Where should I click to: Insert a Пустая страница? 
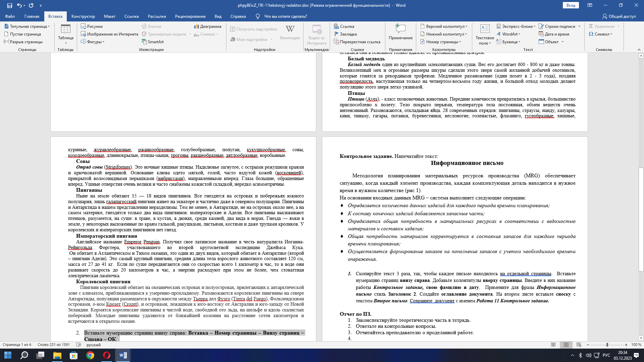click(x=22, y=34)
